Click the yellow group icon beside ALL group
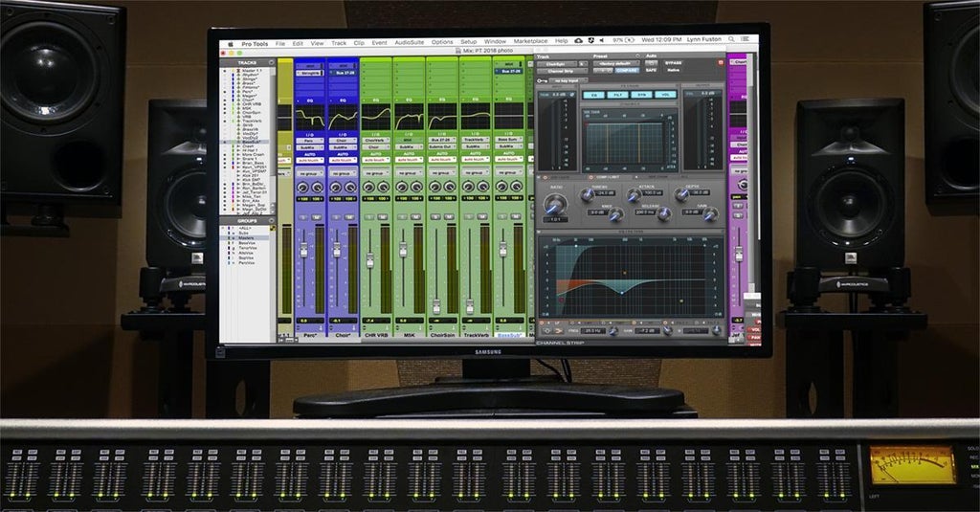The width and height of the screenshot is (980, 512). tap(273, 229)
